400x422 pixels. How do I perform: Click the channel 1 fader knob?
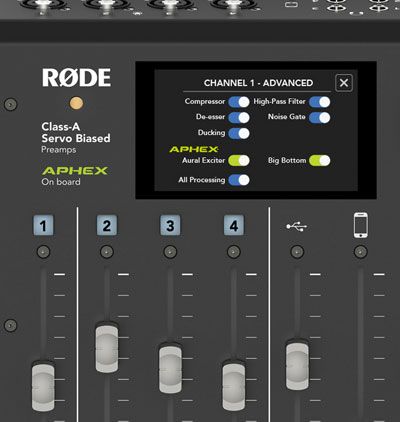(43, 387)
